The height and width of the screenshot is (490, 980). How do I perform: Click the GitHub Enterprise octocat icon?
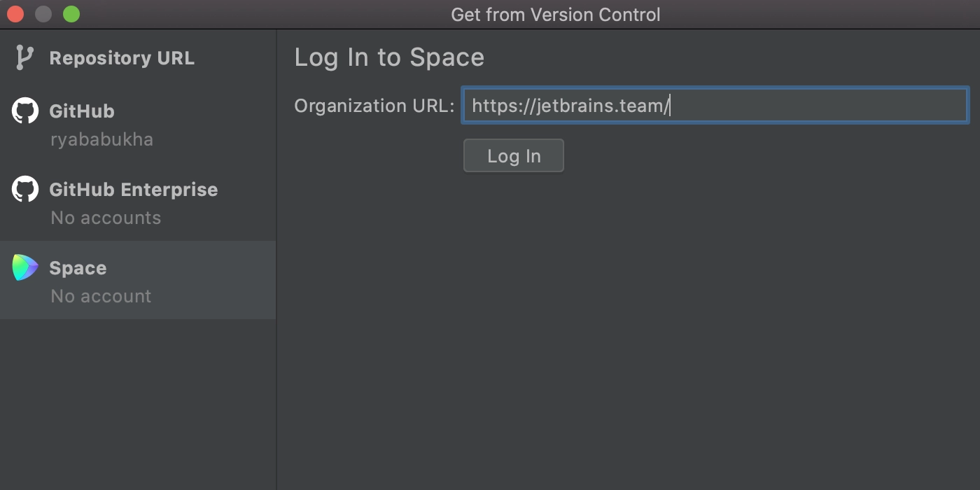25,189
